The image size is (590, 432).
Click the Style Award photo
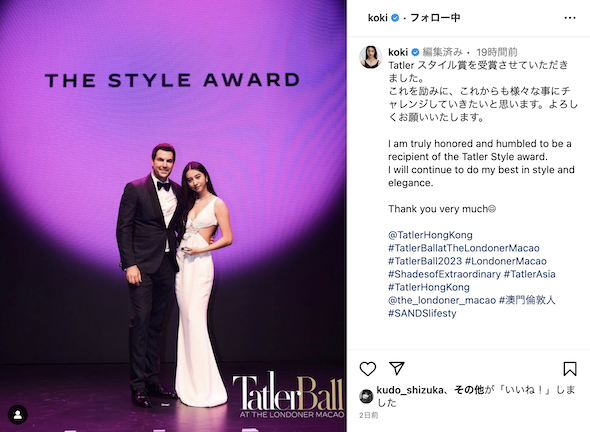[173, 216]
